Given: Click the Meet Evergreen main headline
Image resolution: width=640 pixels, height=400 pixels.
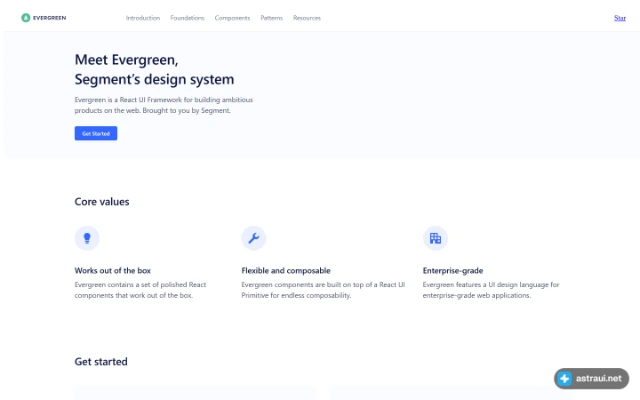Looking at the screenshot, I should [x=154, y=69].
